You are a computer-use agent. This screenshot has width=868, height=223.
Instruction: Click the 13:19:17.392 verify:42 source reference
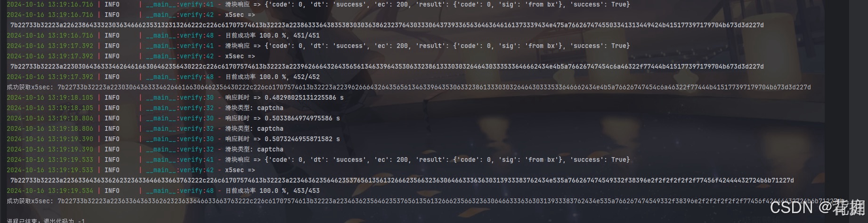[179, 56]
